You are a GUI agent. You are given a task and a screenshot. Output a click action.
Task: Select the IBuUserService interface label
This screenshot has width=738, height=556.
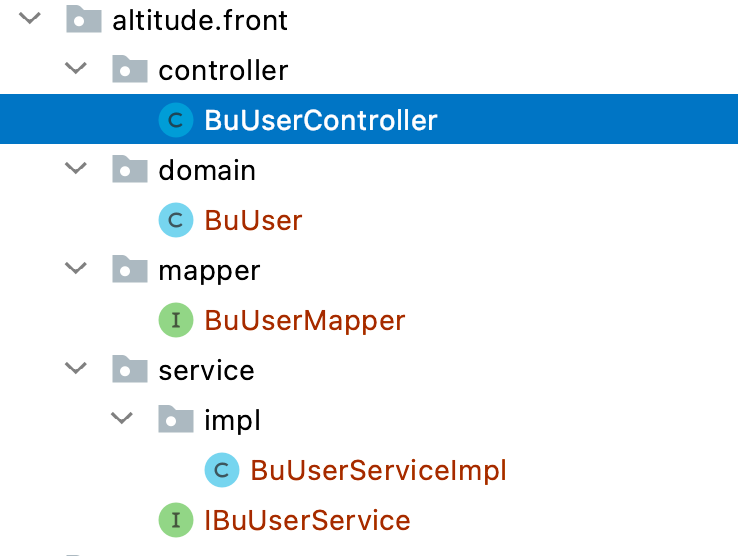[307, 520]
